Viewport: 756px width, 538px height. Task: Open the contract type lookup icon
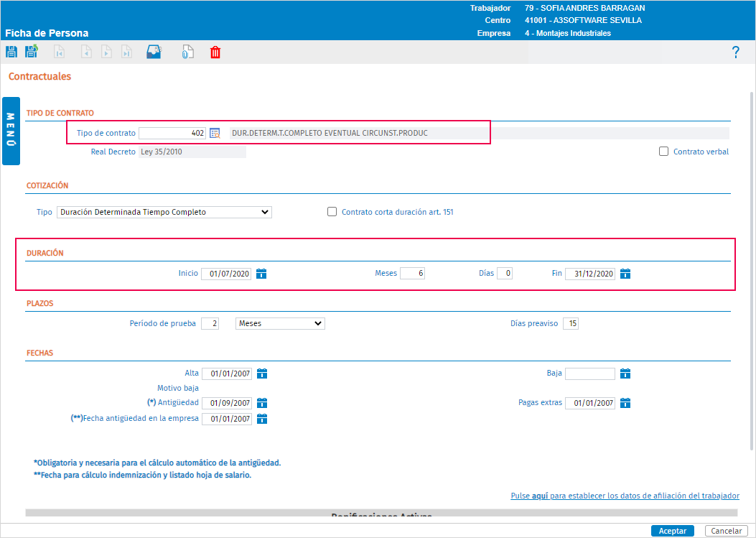pyautogui.click(x=215, y=133)
